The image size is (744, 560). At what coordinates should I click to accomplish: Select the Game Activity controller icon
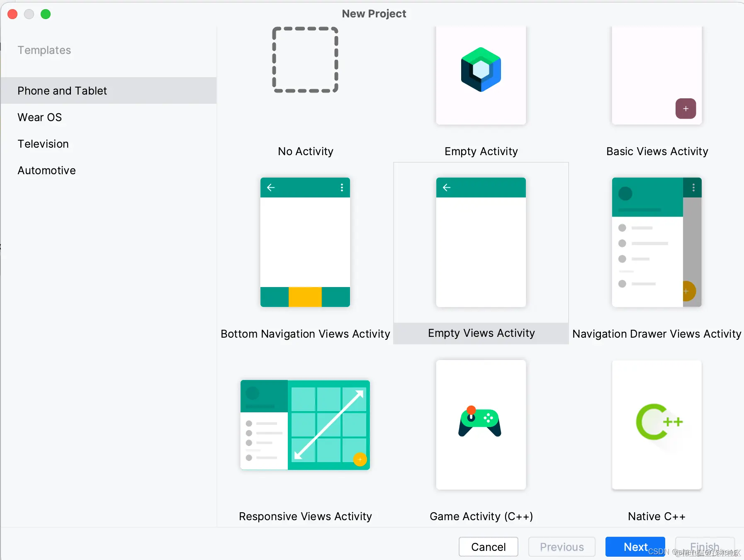point(480,421)
